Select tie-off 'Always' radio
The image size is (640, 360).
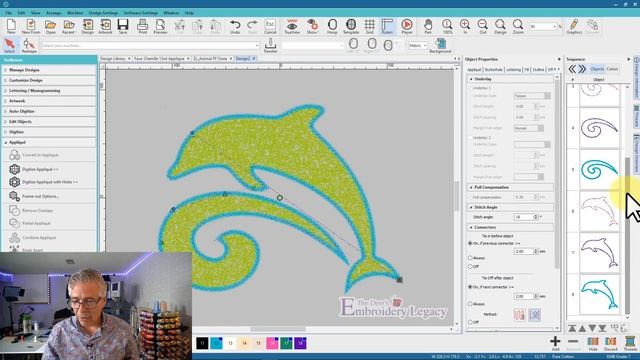click(470, 304)
